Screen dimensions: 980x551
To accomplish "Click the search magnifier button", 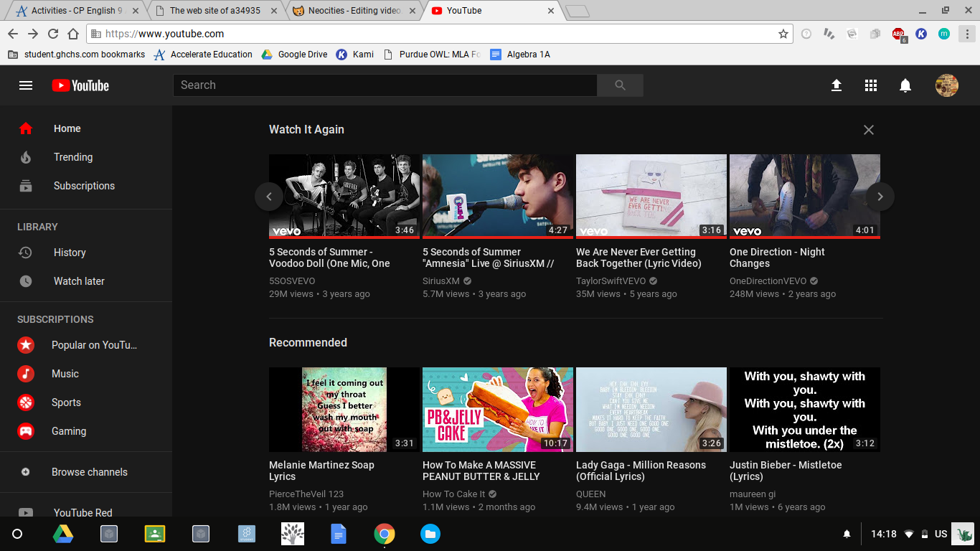I will point(621,85).
